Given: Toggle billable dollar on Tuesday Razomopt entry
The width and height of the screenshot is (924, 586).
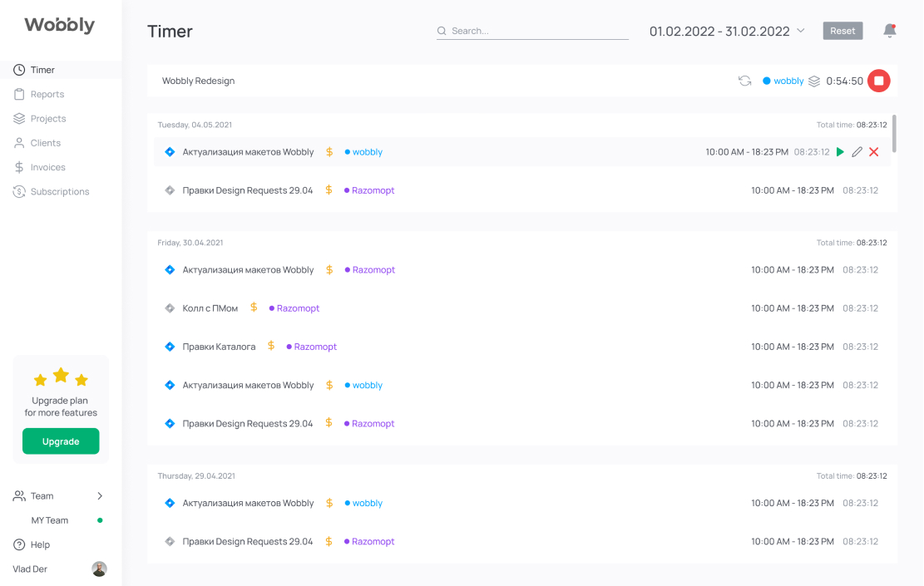Looking at the screenshot, I should click(x=329, y=190).
